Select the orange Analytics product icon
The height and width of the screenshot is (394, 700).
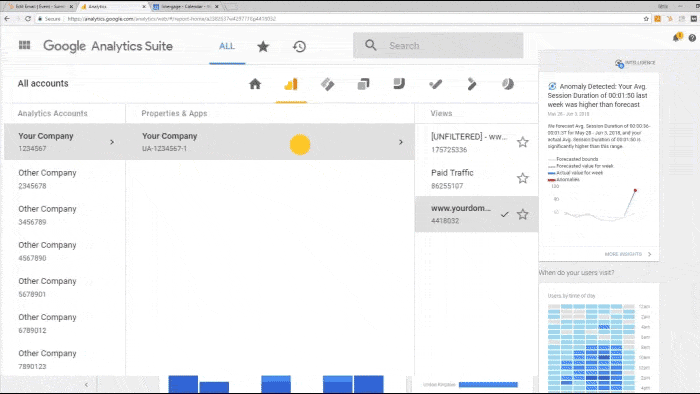click(291, 84)
